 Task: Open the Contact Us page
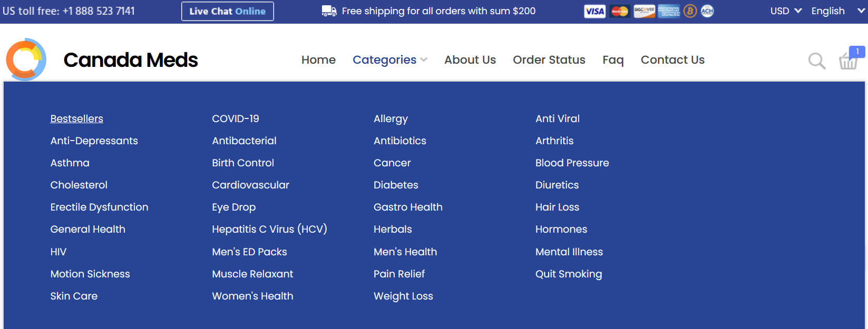point(672,60)
